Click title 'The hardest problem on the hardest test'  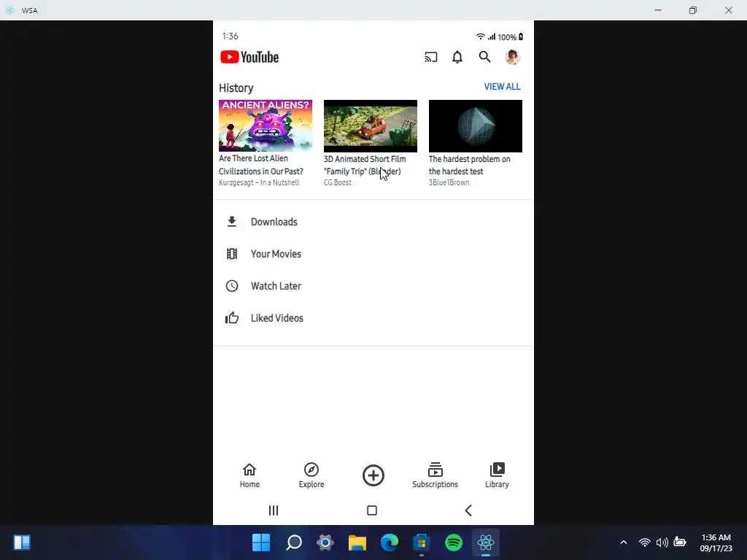470,165
